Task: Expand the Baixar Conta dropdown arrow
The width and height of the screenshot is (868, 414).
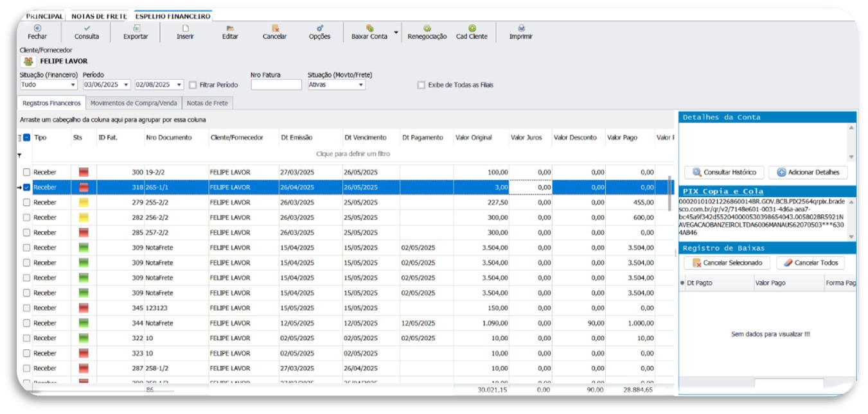Action: [x=396, y=32]
